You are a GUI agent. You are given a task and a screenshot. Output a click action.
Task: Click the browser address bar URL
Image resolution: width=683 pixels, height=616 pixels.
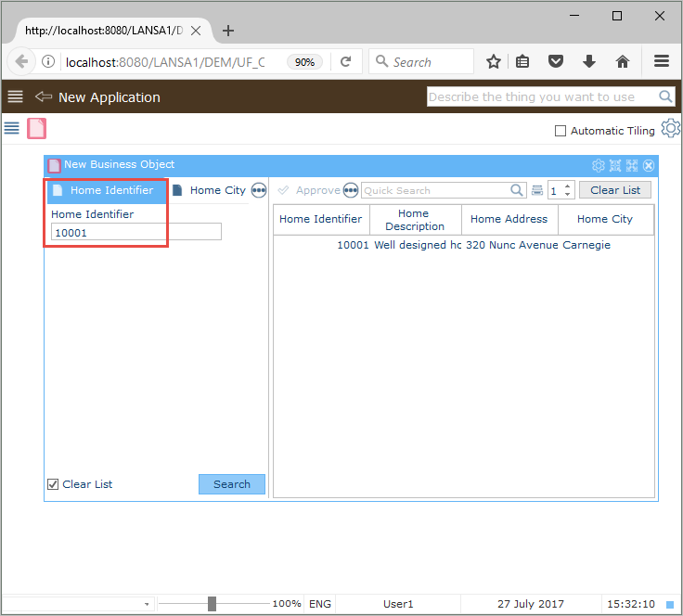[165, 62]
